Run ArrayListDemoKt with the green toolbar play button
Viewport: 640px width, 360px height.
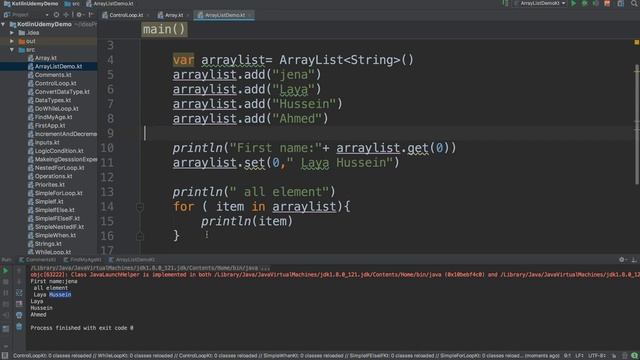click(573, 4)
